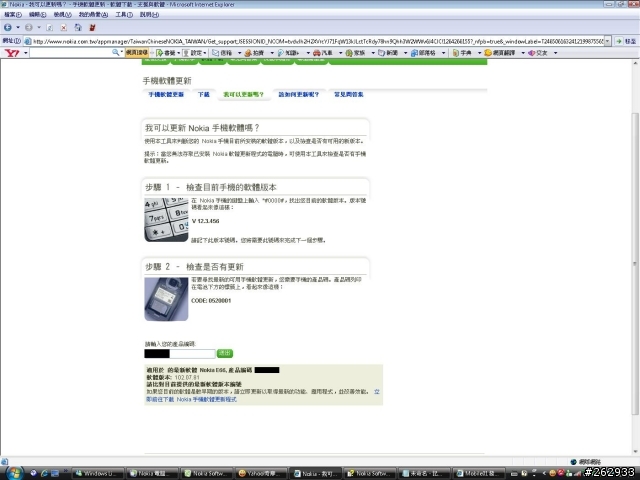640x480 pixels.
Task: Switch to the Mobile01 taskbar window
Action: coord(480,473)
